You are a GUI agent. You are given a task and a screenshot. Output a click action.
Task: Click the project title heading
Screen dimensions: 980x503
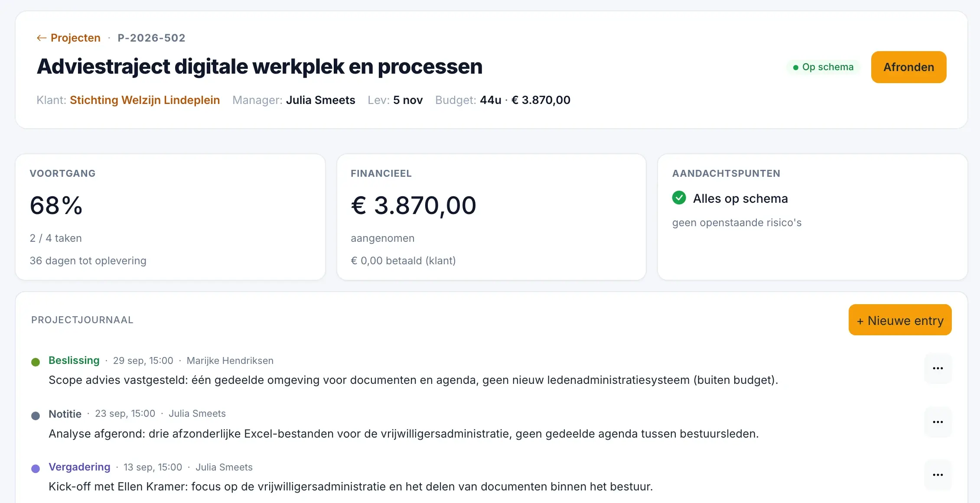pyautogui.click(x=260, y=67)
